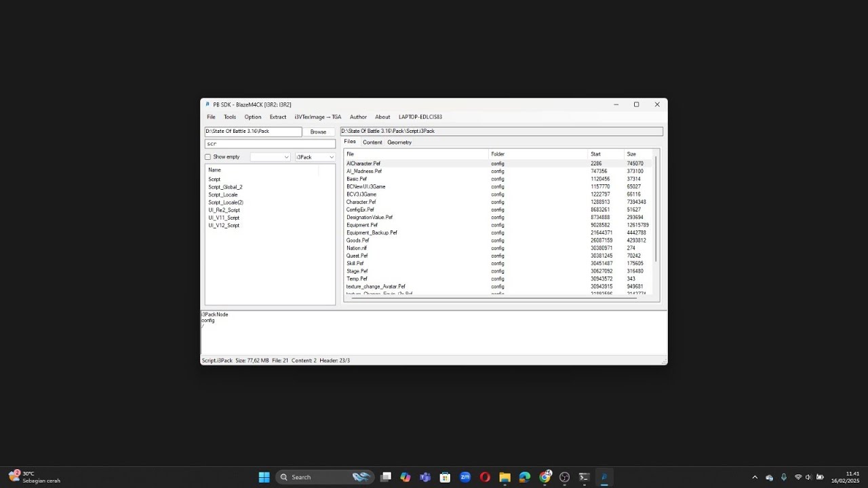Image resolution: width=868 pixels, height=488 pixels.
Task: Open the Wi-Fi network tray icon
Action: coord(798,477)
